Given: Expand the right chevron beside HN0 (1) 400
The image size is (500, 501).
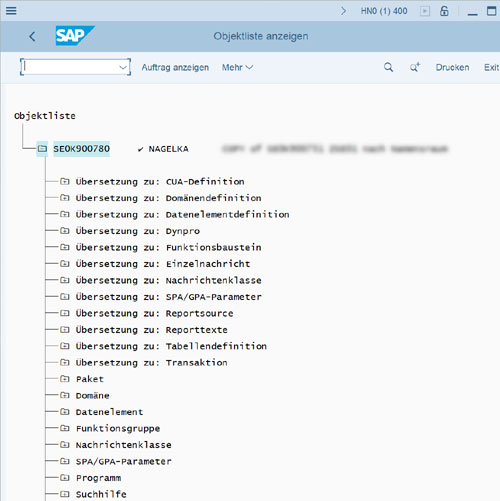Looking at the screenshot, I should click(x=343, y=11).
